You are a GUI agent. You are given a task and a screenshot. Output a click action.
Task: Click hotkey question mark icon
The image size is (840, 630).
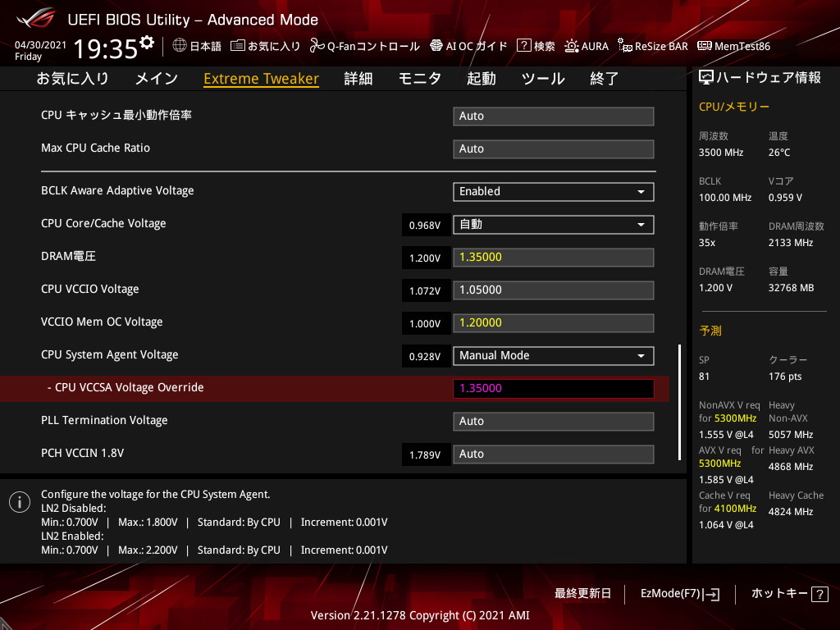(x=819, y=594)
